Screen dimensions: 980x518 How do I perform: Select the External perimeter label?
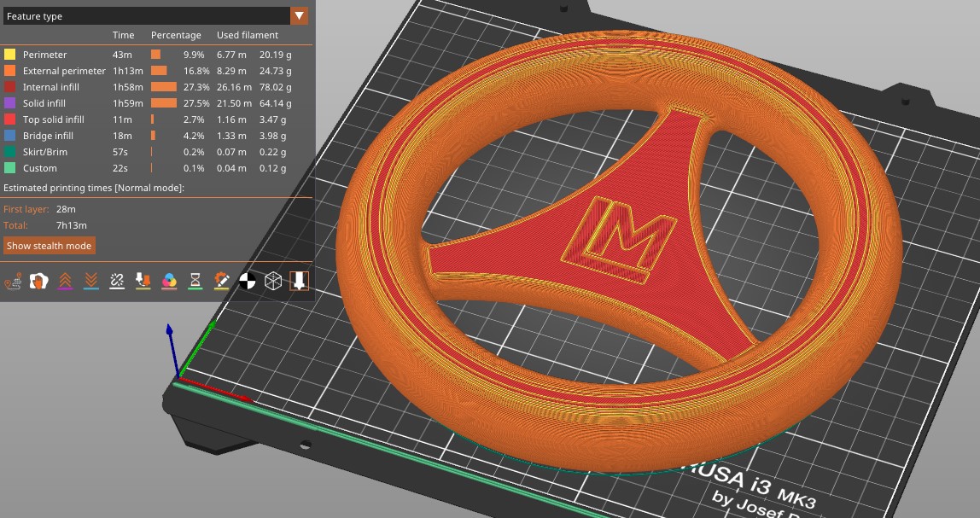[x=64, y=71]
